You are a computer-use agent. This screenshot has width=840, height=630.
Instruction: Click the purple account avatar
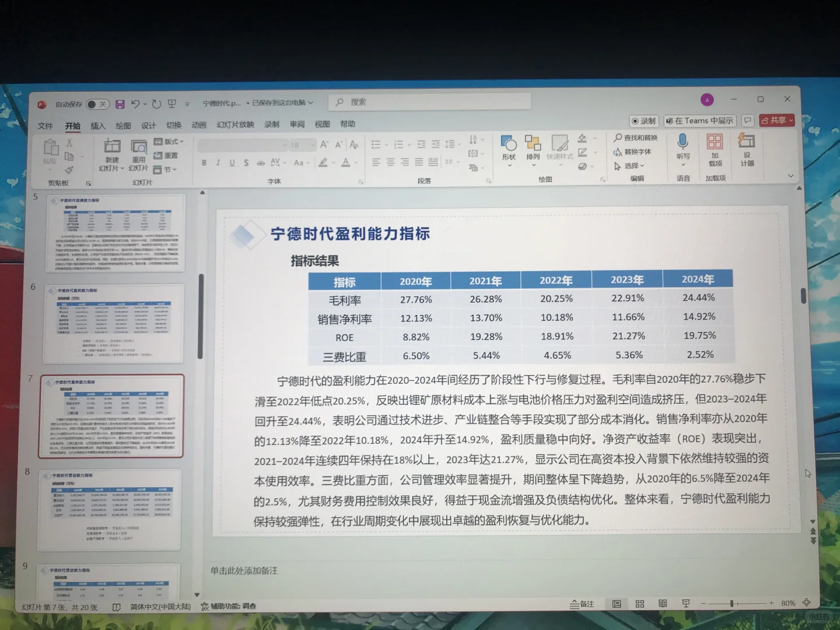click(707, 100)
